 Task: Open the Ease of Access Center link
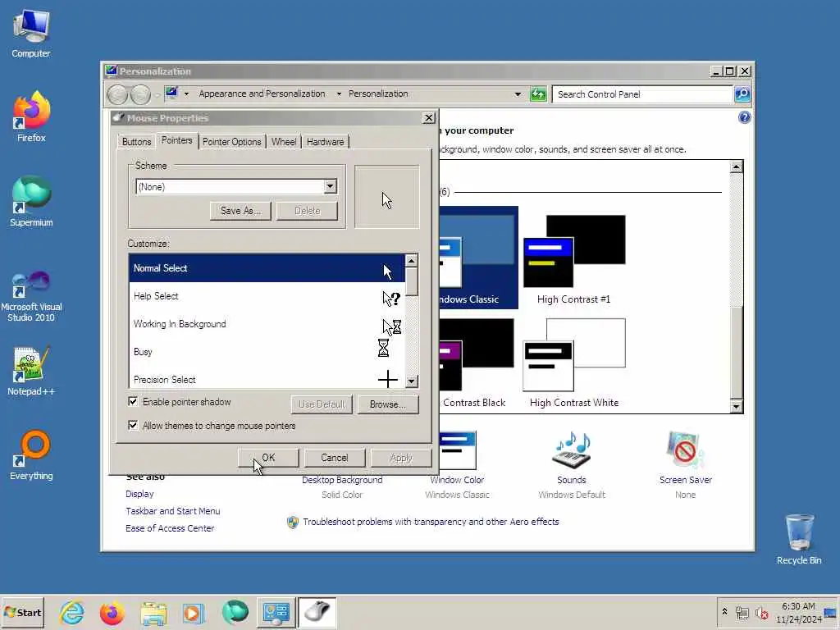tap(170, 528)
